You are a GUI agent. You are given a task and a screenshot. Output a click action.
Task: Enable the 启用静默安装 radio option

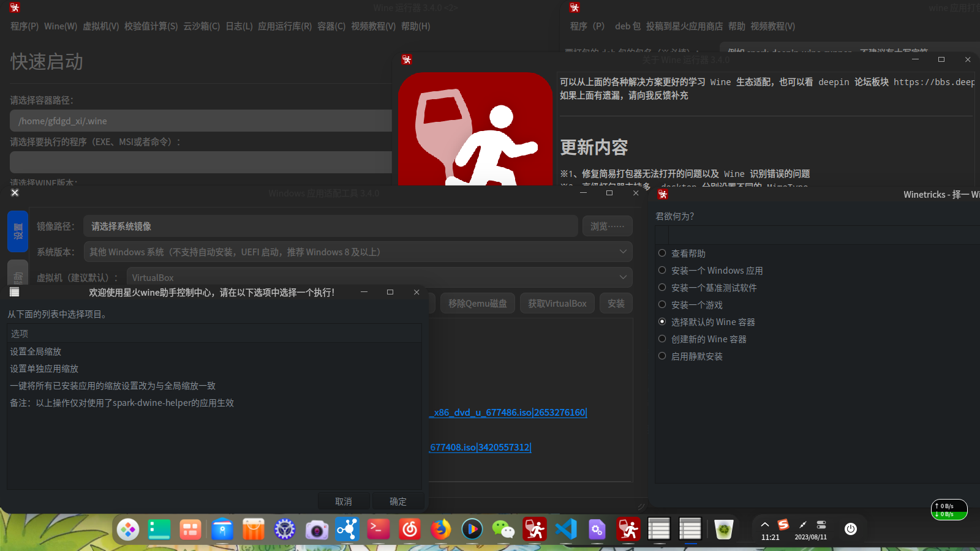point(662,356)
